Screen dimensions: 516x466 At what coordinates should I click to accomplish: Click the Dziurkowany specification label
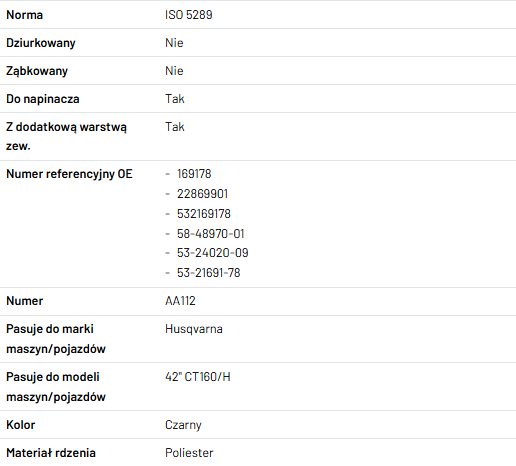click(x=41, y=43)
